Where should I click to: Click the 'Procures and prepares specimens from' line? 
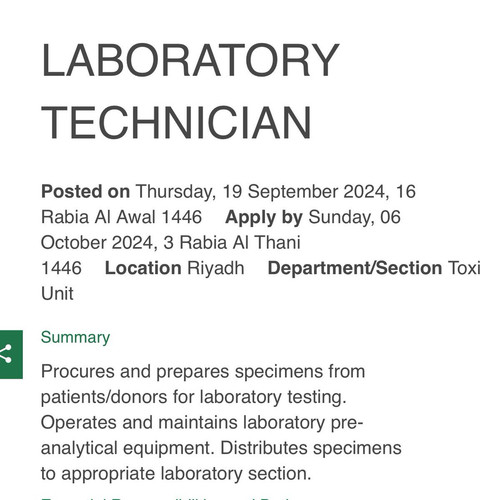coord(203,372)
